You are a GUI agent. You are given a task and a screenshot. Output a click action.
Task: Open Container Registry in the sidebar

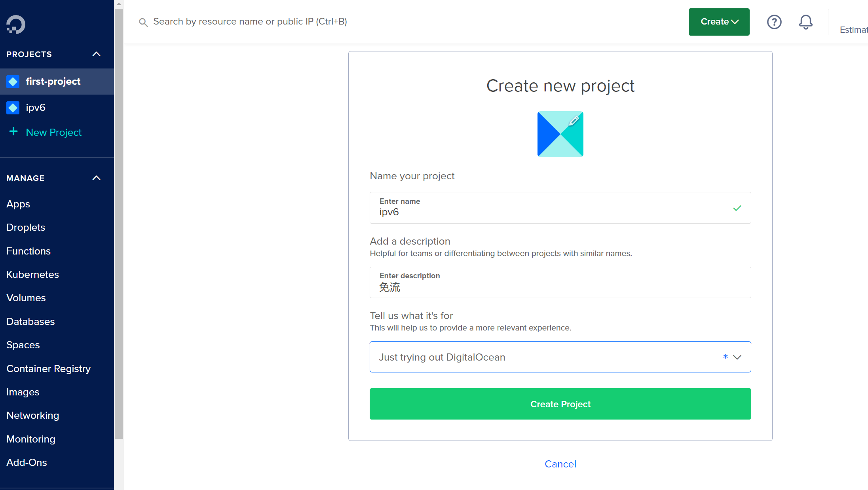click(48, 368)
